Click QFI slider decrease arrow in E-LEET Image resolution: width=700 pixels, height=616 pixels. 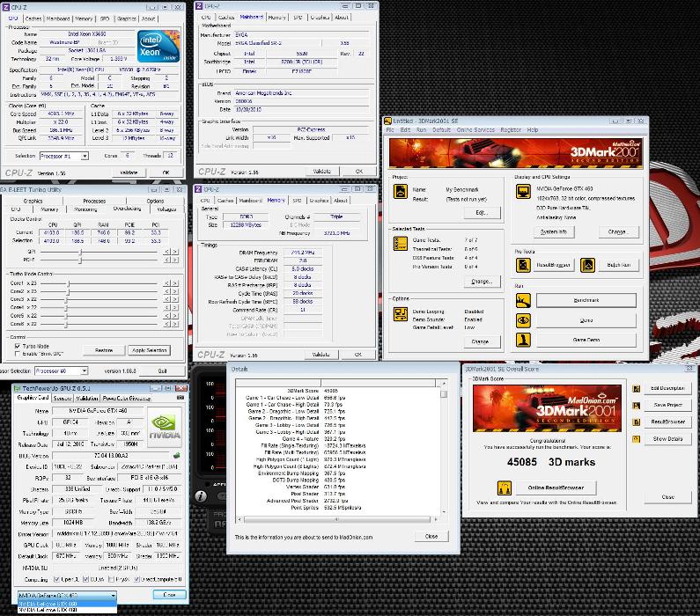click(x=166, y=252)
